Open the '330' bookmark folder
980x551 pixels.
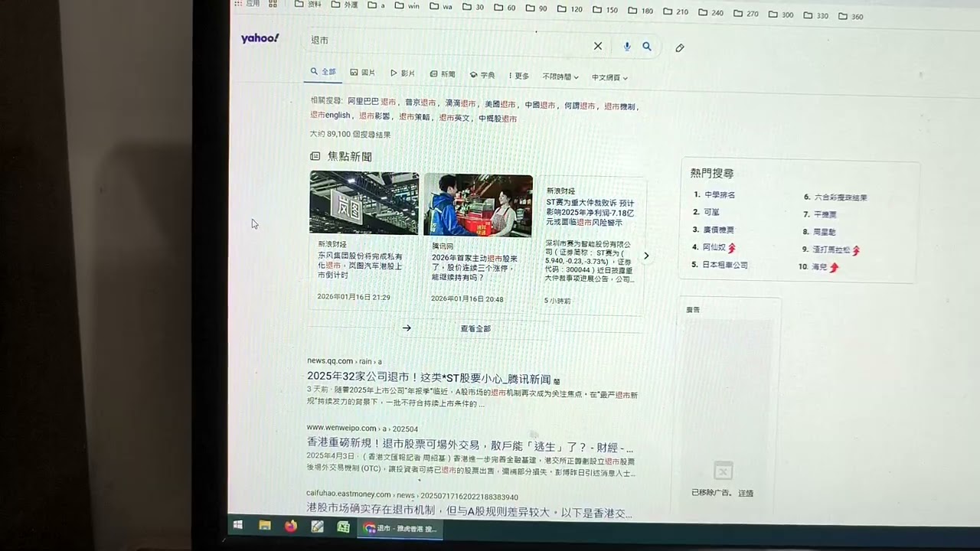(816, 15)
